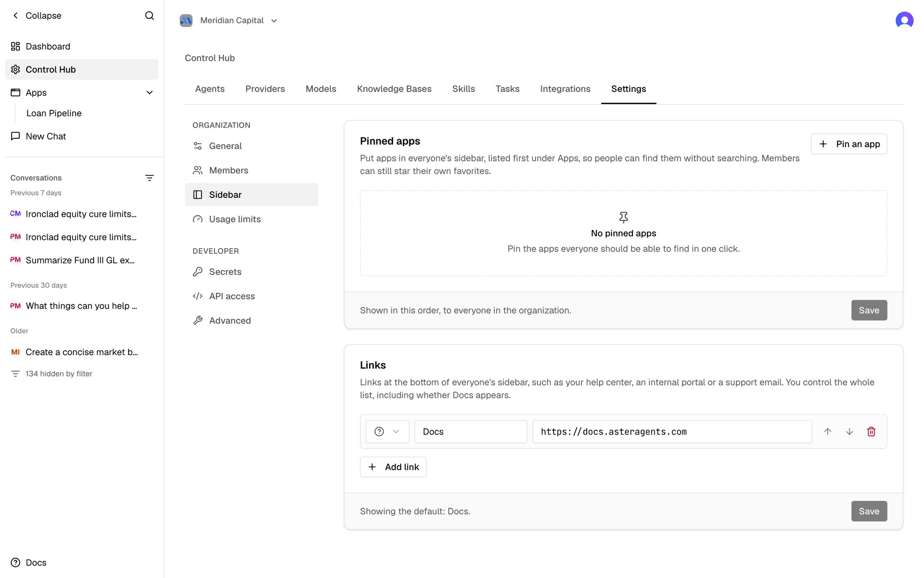Start a New Chat

pos(82,136)
